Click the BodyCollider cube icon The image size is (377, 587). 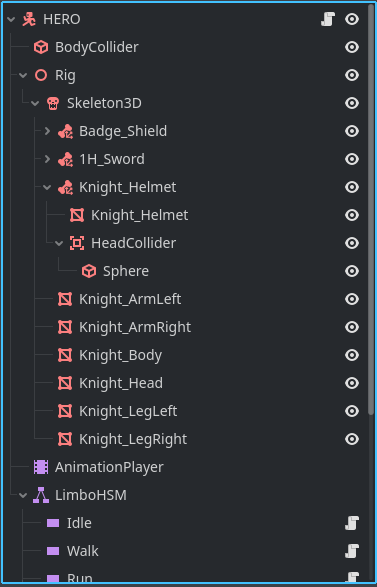coord(41,47)
